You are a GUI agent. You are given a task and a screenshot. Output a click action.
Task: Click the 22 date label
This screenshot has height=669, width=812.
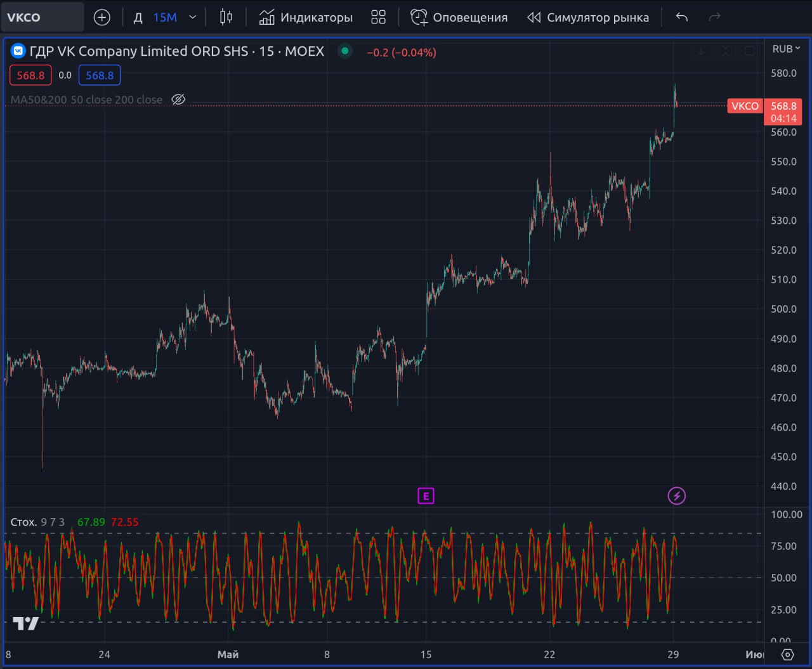click(549, 654)
